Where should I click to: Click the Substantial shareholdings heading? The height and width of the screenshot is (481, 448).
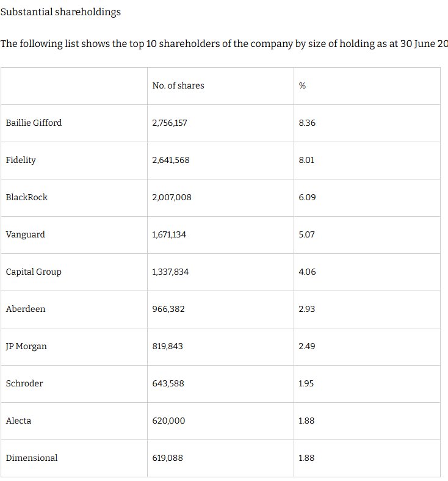pos(60,12)
